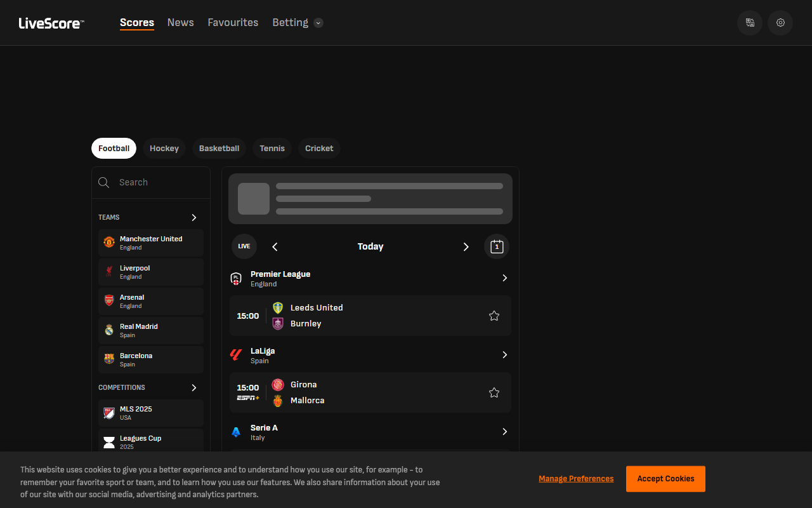
Task: Click the Today date label
Action: (370, 246)
